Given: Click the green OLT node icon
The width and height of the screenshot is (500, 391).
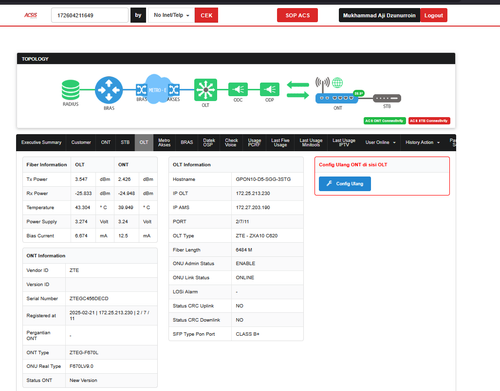Looking at the screenshot, I should click(206, 90).
